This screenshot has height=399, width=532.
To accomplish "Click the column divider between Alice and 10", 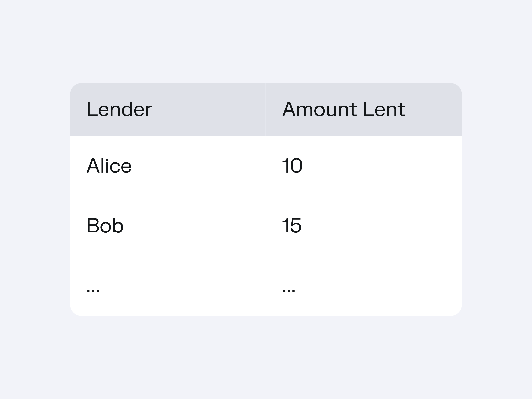I will click(x=266, y=166).
